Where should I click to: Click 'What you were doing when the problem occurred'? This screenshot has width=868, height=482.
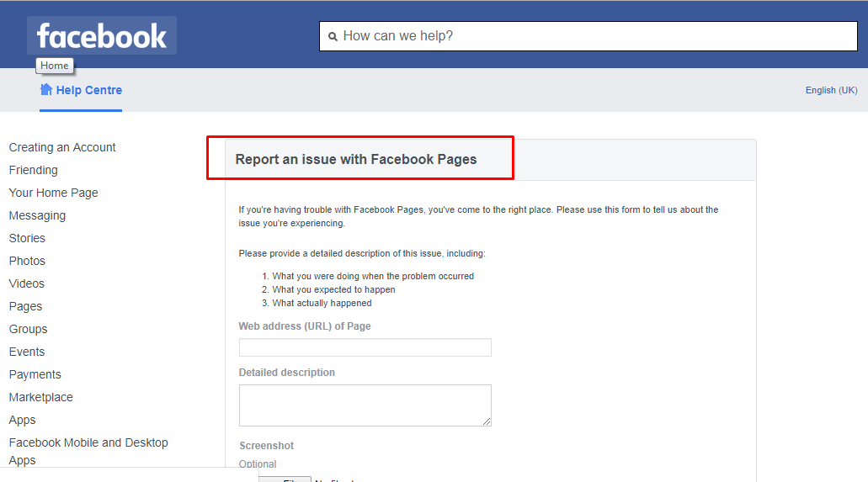373,276
